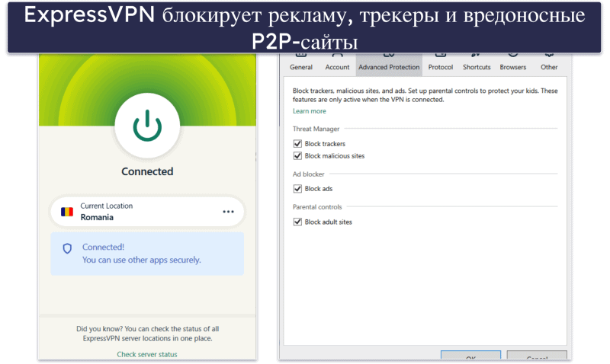Screen dimensions: 610x364
Task: Open the Shortcuts tab
Action: click(x=477, y=64)
